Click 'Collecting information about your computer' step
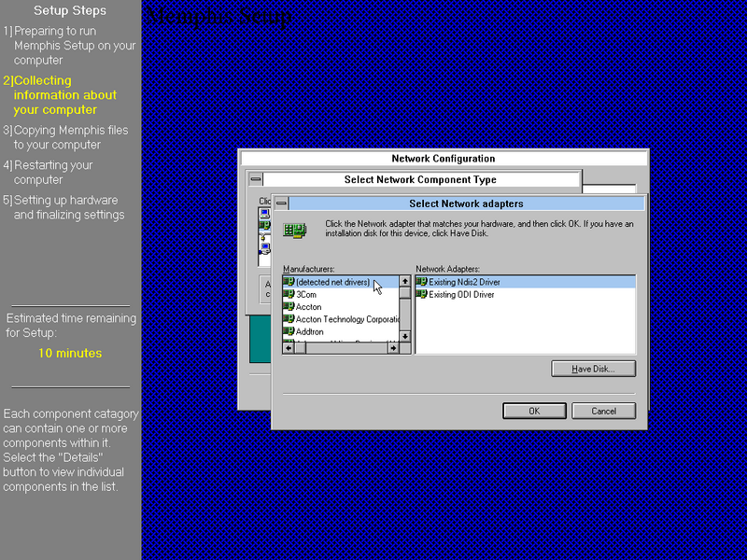 tap(60, 95)
